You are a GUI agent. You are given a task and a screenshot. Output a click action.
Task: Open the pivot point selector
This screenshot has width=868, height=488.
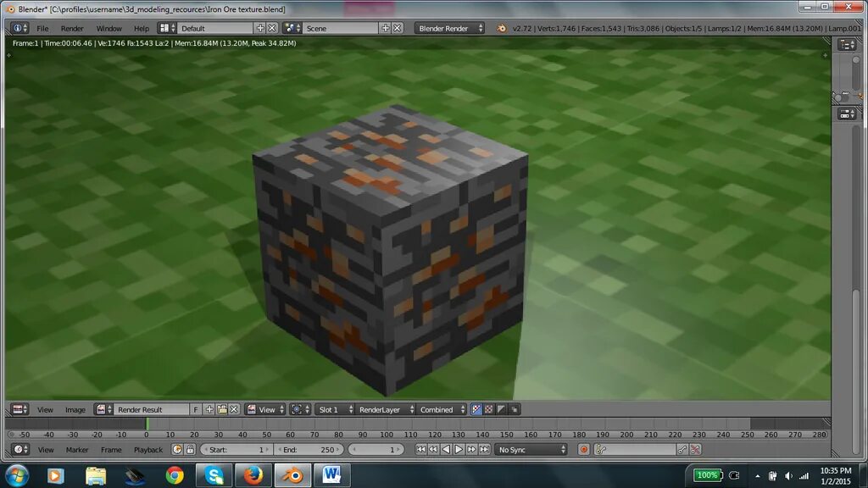(x=301, y=409)
